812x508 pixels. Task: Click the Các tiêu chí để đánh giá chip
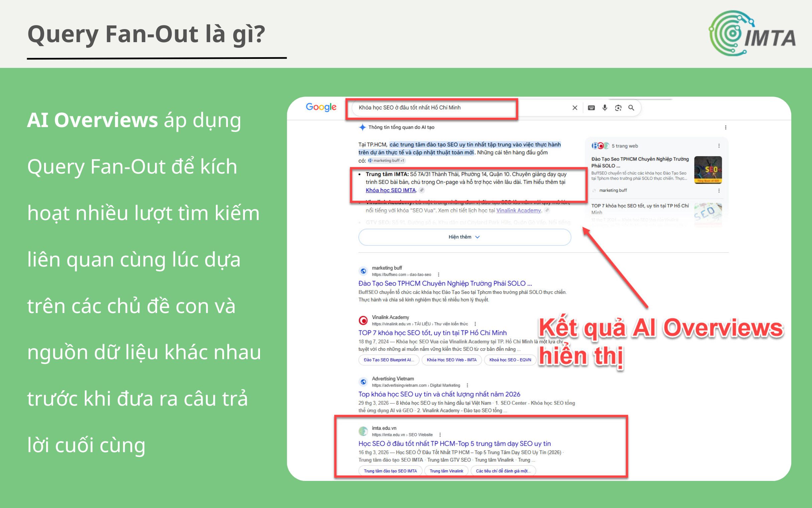(503, 471)
